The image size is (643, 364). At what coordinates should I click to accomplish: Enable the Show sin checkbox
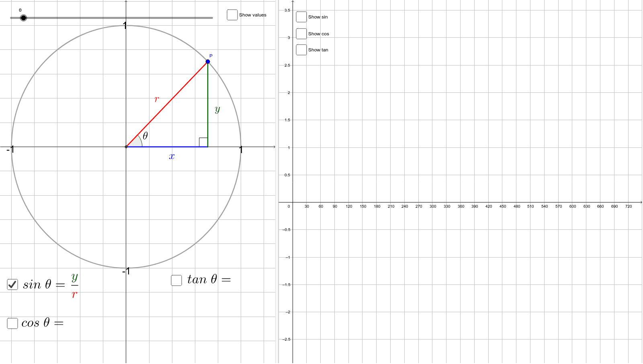301,17
